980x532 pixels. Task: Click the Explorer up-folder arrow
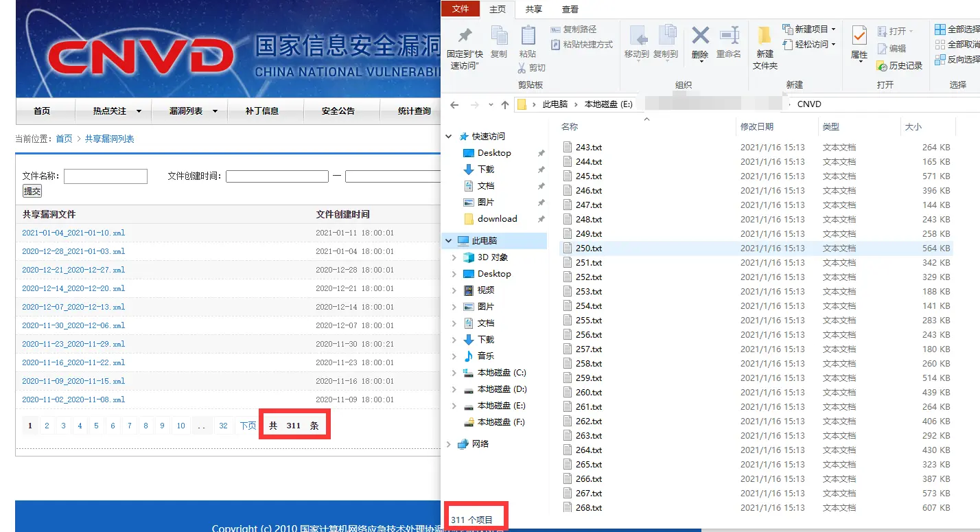click(505, 105)
